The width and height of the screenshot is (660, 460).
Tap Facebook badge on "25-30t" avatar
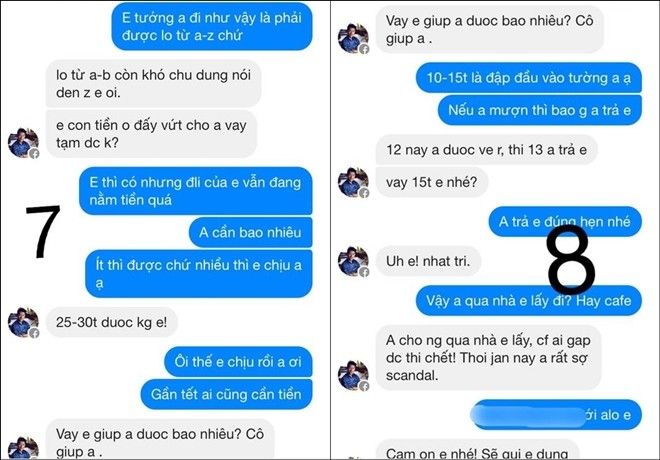point(34,333)
